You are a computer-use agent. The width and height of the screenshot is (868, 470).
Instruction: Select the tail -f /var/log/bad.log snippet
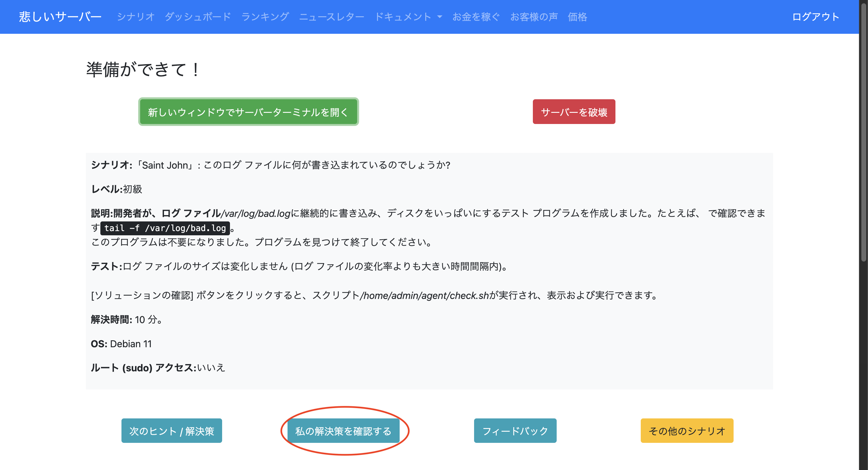coord(165,228)
